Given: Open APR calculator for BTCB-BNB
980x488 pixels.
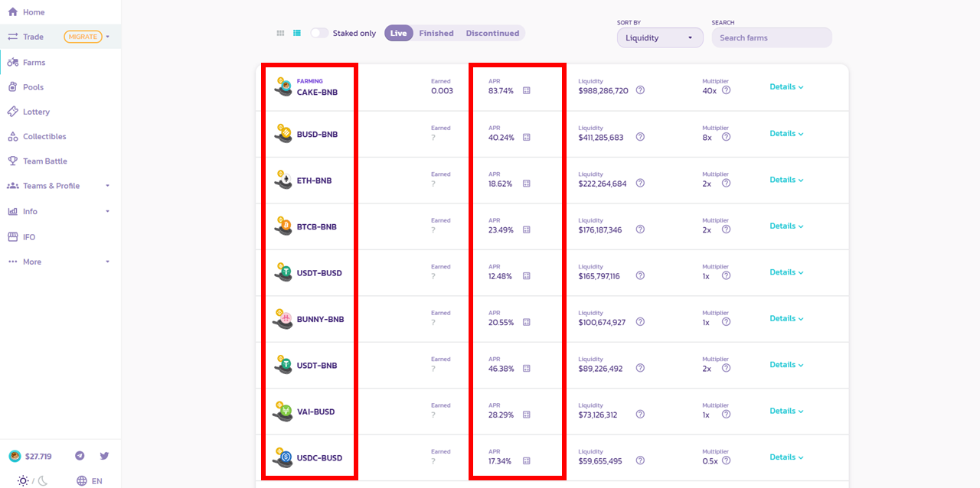Looking at the screenshot, I should (x=527, y=230).
